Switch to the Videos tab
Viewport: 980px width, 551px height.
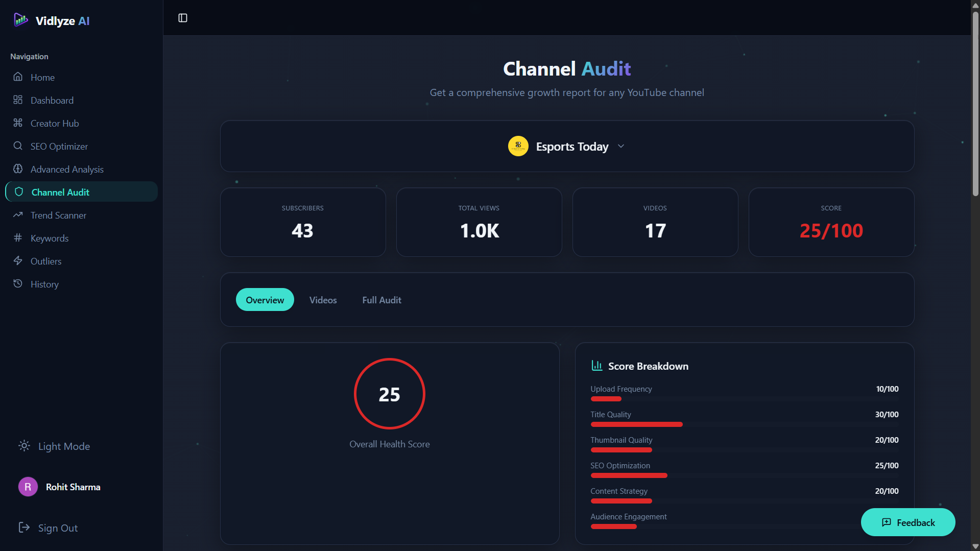coord(323,300)
